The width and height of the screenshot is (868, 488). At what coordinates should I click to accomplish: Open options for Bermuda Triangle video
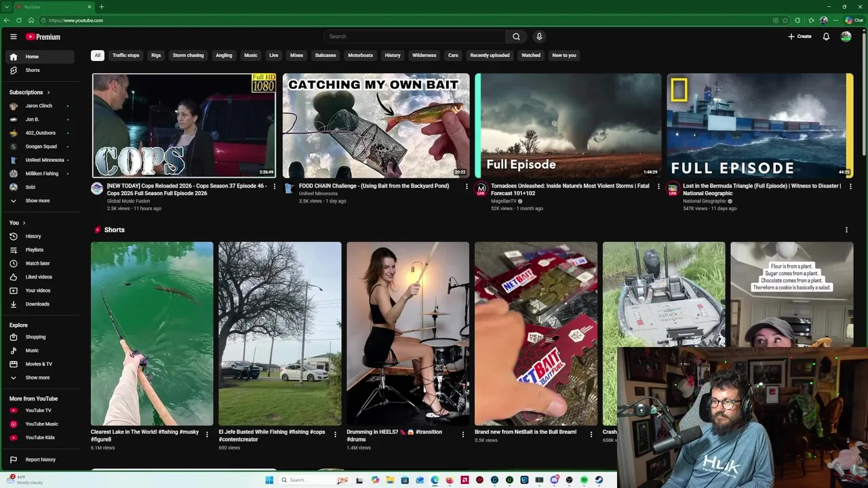[x=850, y=186]
